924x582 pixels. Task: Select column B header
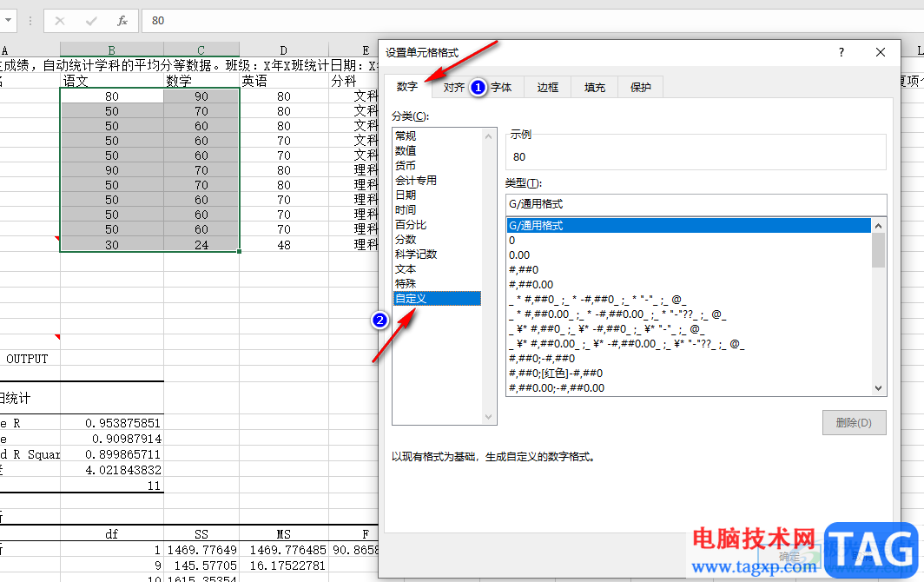click(x=111, y=50)
